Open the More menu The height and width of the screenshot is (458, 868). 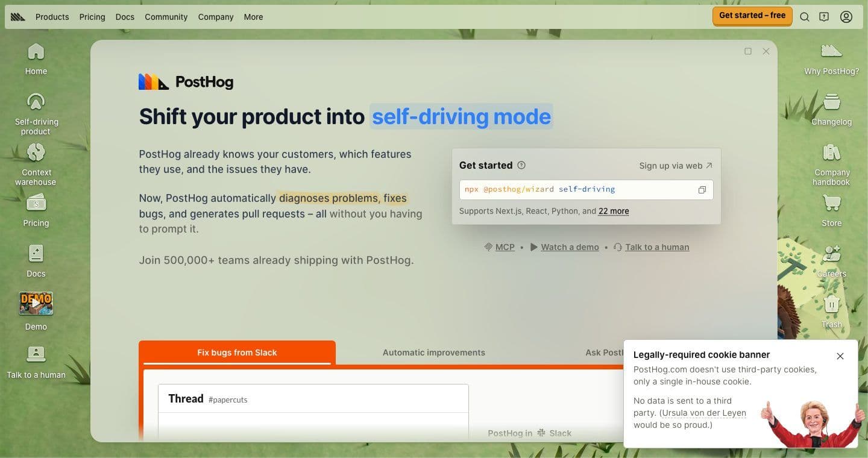[253, 17]
